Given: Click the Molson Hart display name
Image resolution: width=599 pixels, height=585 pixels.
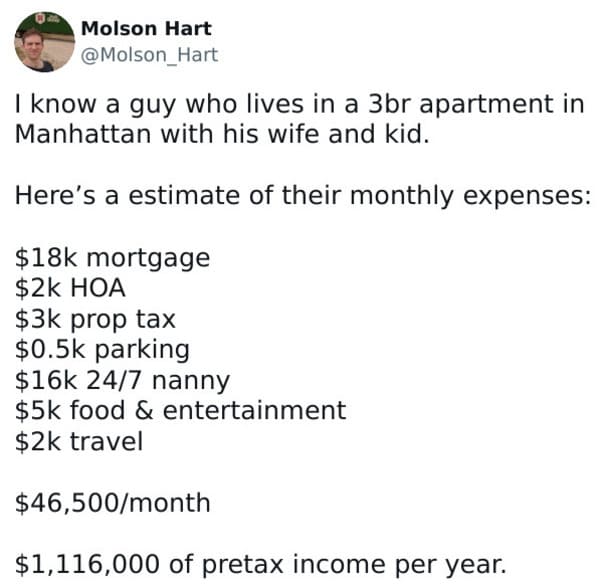Looking at the screenshot, I should 146,29.
